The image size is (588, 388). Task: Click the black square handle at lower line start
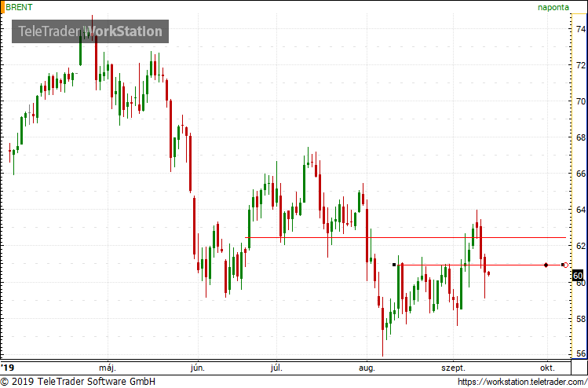point(394,265)
